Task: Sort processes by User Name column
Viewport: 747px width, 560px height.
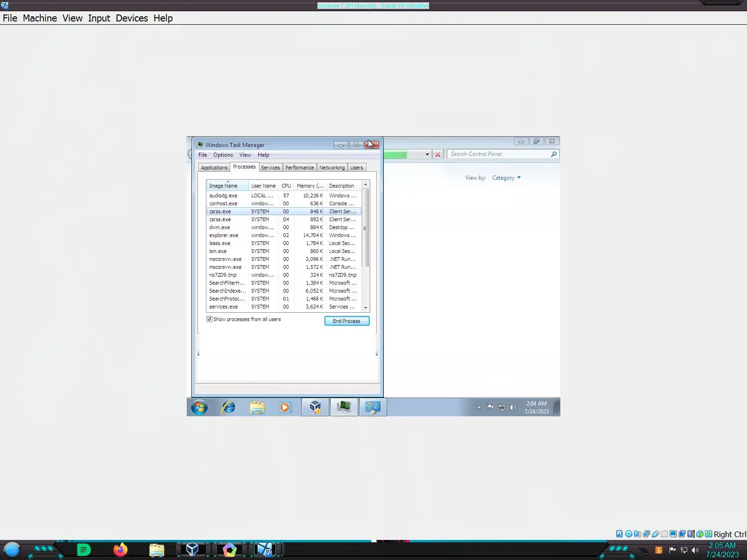Action: tap(263, 186)
